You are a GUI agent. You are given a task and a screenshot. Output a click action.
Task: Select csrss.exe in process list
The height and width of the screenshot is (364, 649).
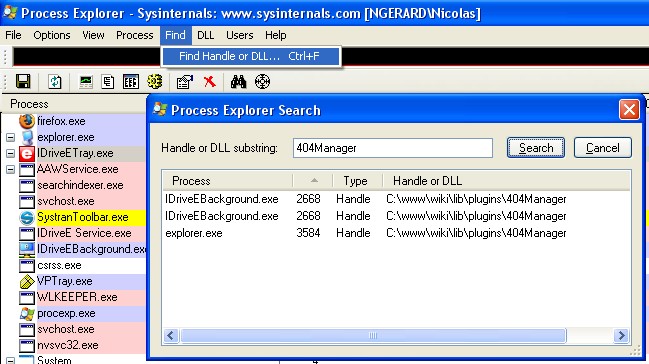(59, 265)
